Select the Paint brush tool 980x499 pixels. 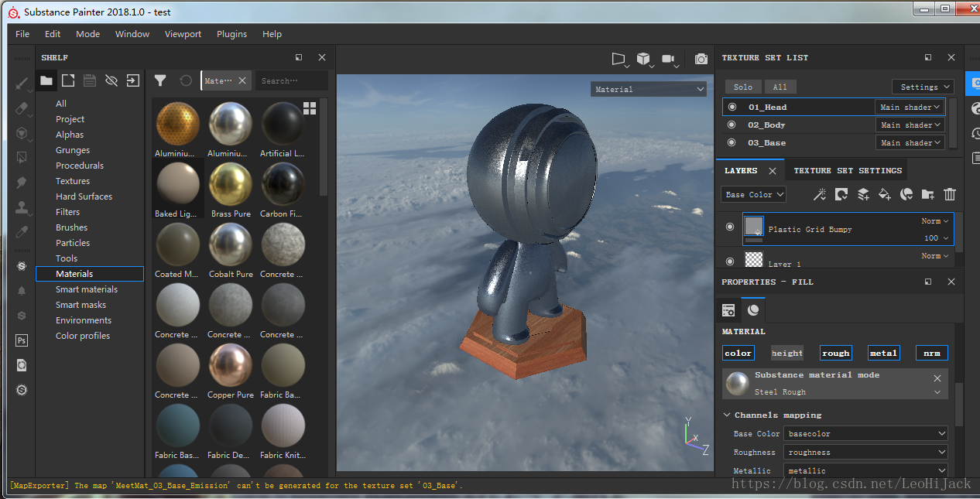click(22, 84)
